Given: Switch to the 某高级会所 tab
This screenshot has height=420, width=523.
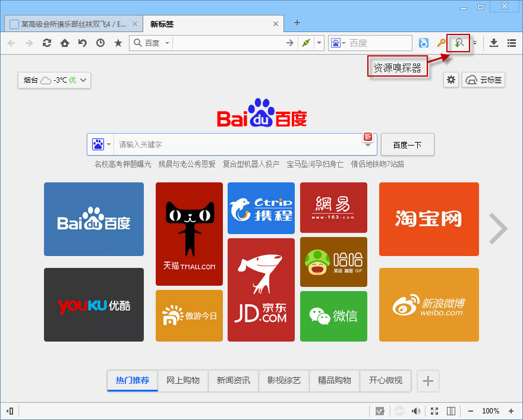Looking at the screenshot, I should [73, 24].
